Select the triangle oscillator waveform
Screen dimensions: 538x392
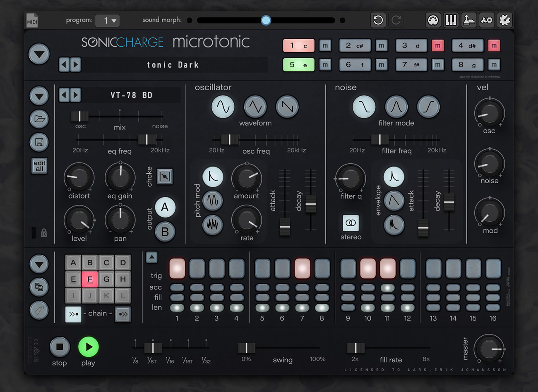(255, 107)
